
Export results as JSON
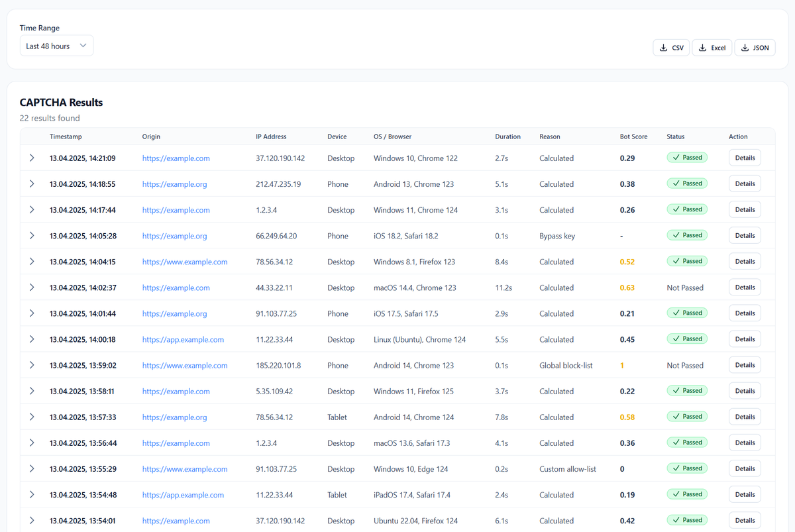point(755,47)
